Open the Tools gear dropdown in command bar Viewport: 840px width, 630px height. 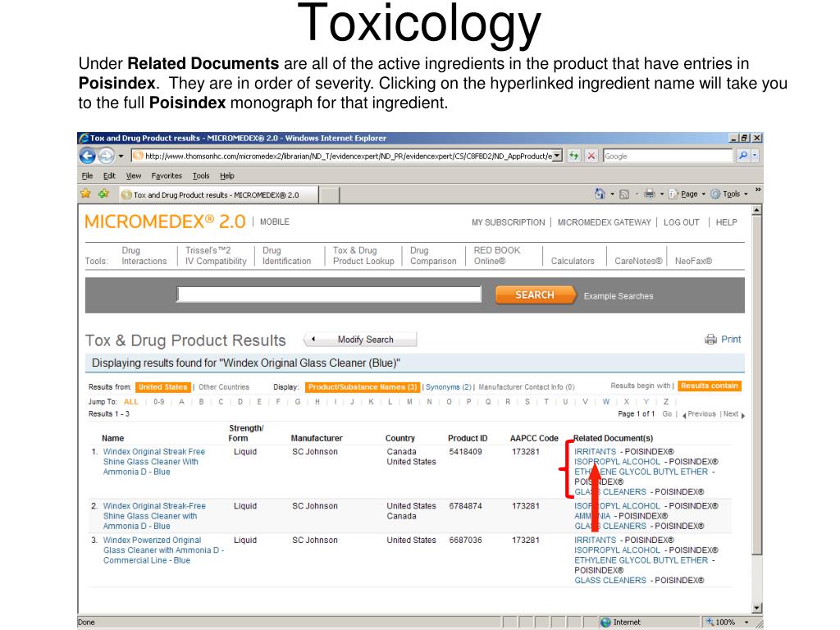(x=729, y=194)
